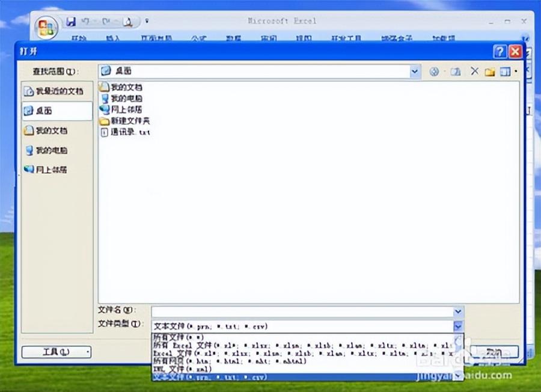Select 桌面 in the places bar
541x392 pixels.
57,111
